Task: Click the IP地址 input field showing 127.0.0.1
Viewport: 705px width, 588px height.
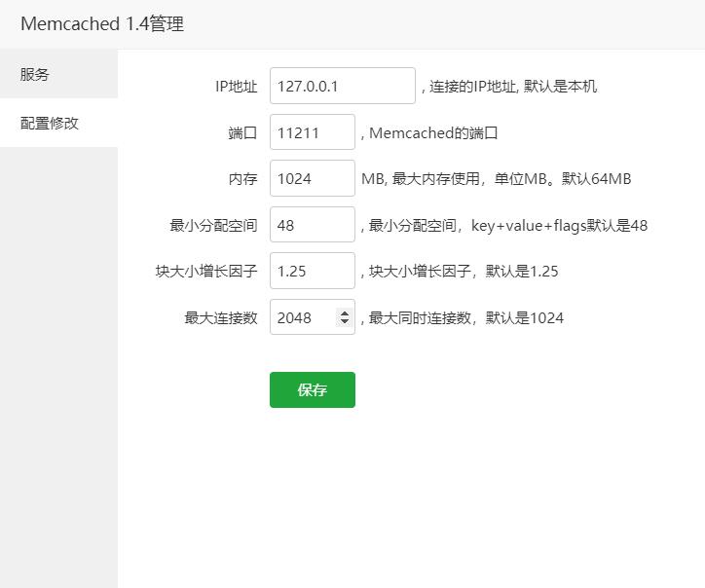Action: pos(343,86)
